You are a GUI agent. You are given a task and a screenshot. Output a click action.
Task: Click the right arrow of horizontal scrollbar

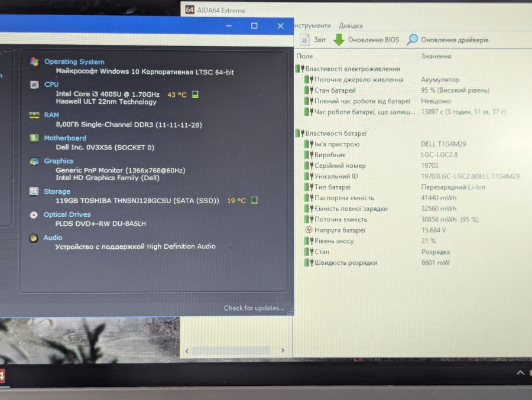pyautogui.click(x=283, y=350)
